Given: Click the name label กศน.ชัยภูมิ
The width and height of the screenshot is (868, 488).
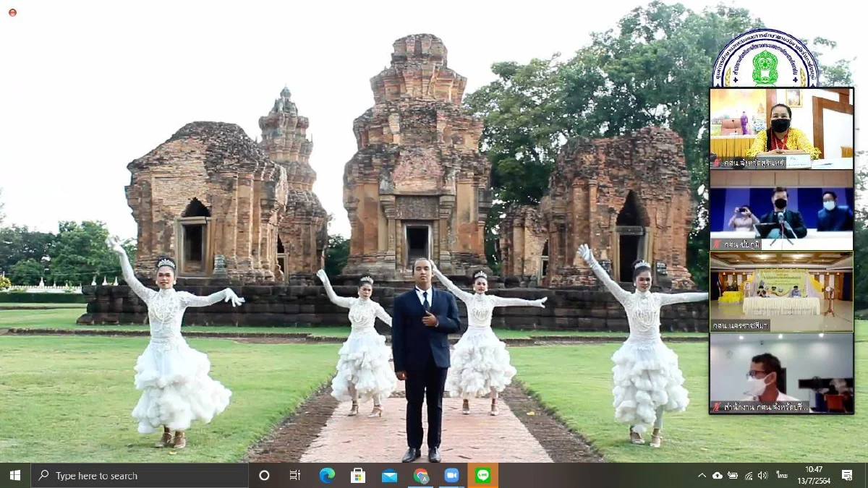Looking at the screenshot, I should pyautogui.click(x=740, y=244).
